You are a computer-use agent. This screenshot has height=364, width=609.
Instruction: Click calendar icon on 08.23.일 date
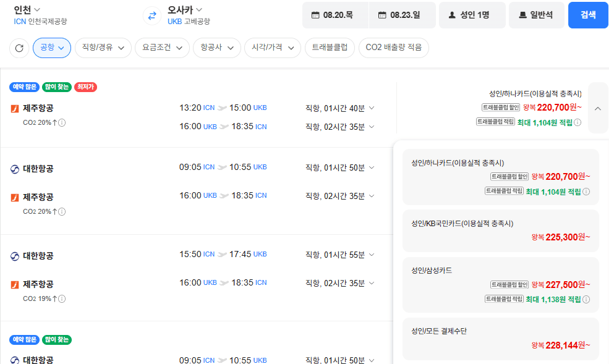382,15
